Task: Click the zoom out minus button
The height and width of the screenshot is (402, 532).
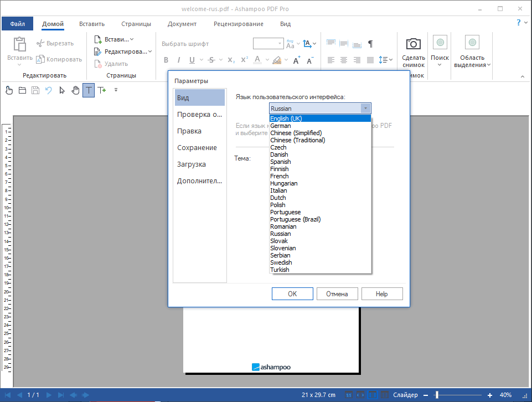Action: point(426,395)
